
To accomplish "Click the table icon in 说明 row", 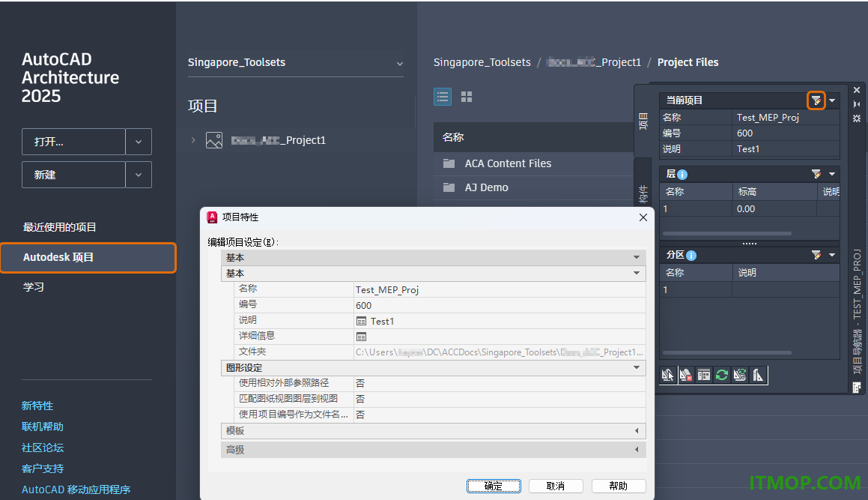I will point(362,322).
